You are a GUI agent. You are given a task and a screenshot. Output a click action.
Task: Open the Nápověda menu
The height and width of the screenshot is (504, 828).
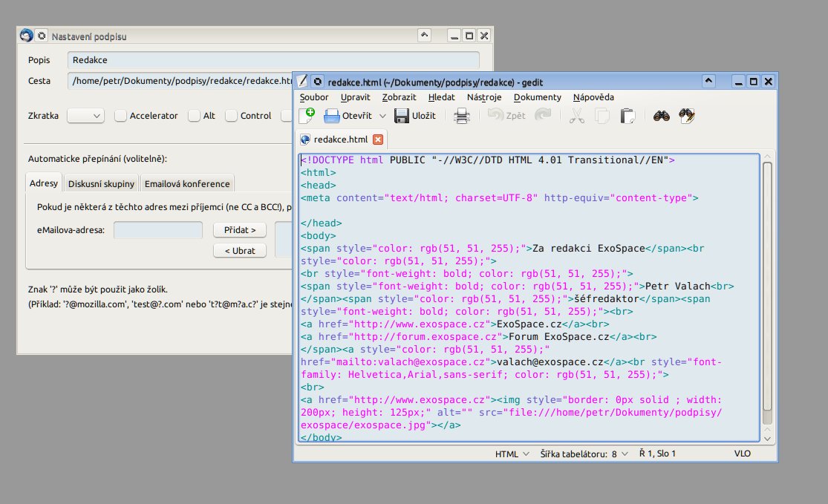593,97
